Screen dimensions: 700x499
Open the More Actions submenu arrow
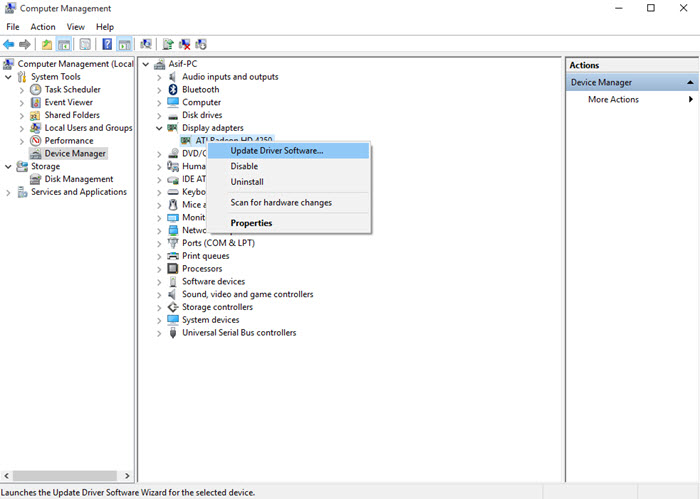[691, 99]
